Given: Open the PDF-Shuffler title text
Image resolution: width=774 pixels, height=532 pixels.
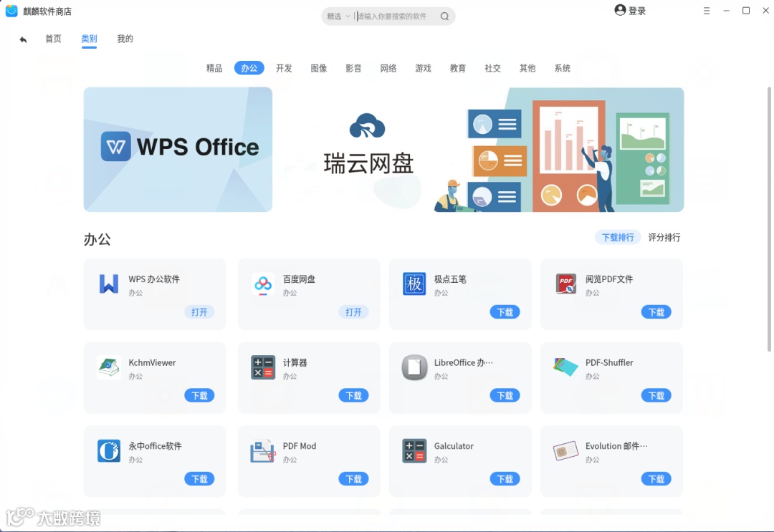Looking at the screenshot, I should pos(609,362).
